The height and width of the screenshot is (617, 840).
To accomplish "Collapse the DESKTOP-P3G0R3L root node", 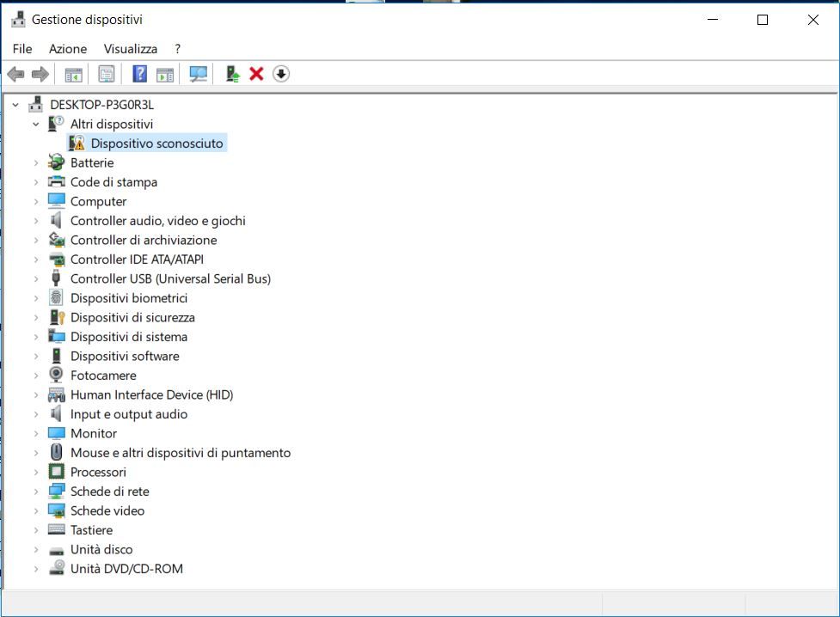I will pos(15,105).
